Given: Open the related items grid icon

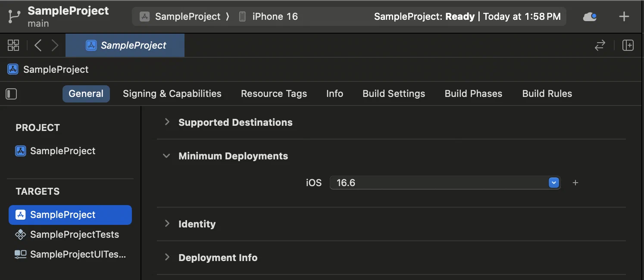Looking at the screenshot, I should pyautogui.click(x=13, y=45).
